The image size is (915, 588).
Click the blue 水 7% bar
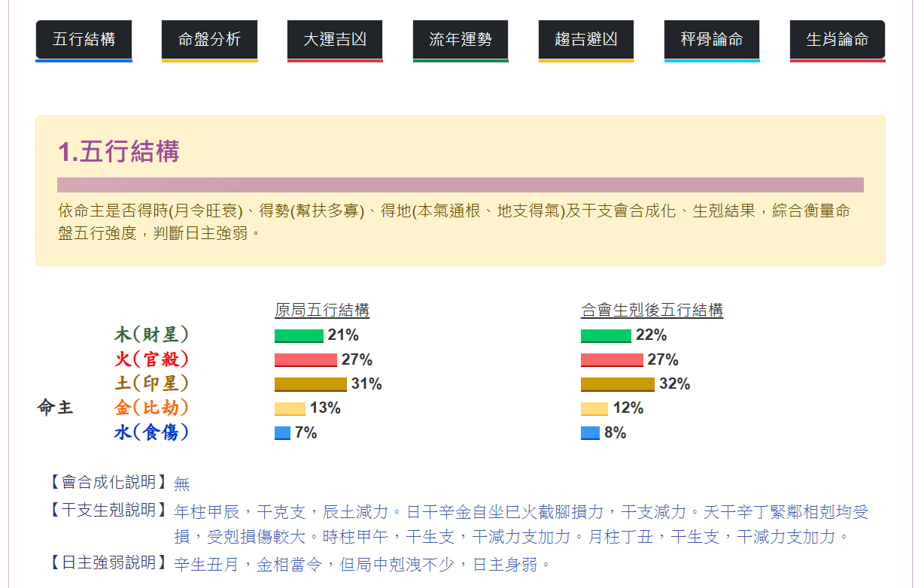click(282, 433)
